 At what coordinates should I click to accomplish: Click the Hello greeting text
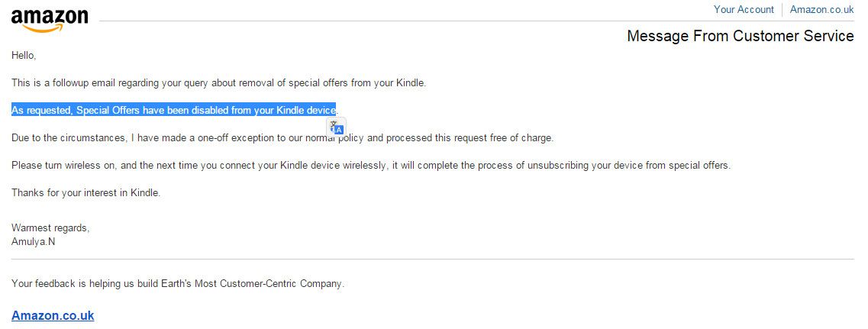tap(23, 56)
